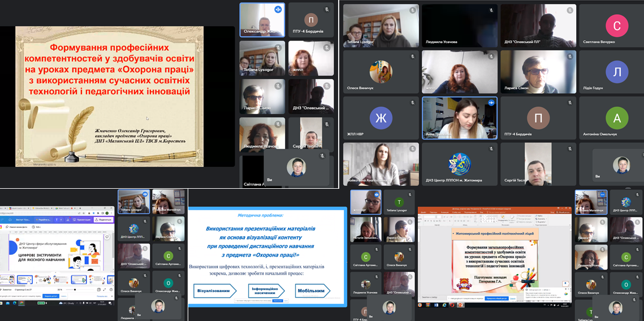This screenshot has width=644, height=321.
Task: Click the Олеся Виничук profile picture
Action: coord(381,72)
